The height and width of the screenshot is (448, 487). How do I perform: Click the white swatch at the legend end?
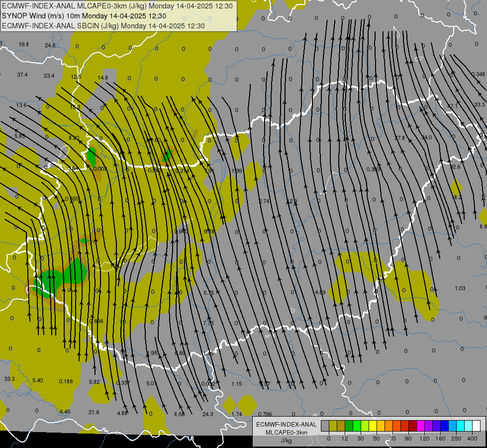[477, 426]
